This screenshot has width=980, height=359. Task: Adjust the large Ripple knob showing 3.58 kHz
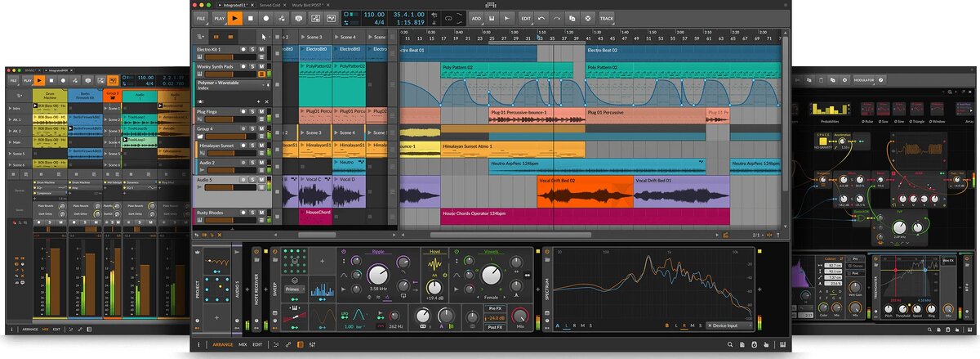coord(379,275)
